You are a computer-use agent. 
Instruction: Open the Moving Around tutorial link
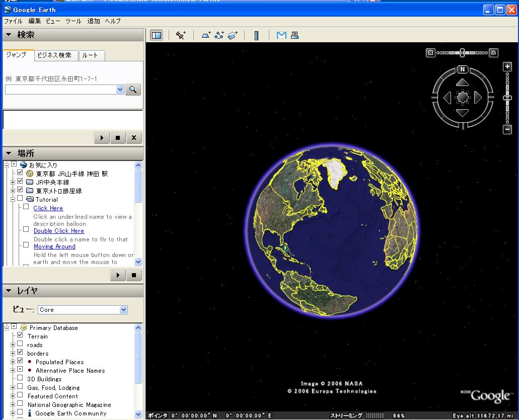(x=54, y=246)
